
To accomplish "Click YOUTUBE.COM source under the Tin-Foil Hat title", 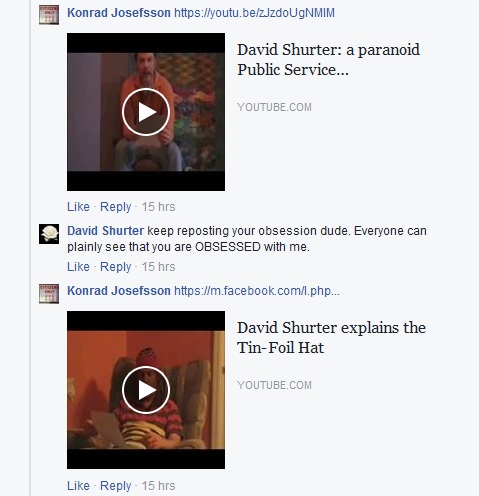I will pyautogui.click(x=274, y=385).
